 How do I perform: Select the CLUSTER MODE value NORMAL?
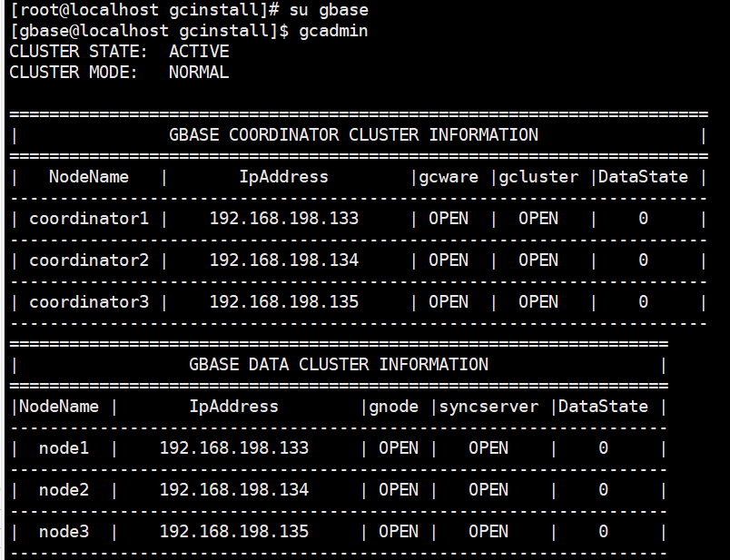pyautogui.click(x=199, y=72)
